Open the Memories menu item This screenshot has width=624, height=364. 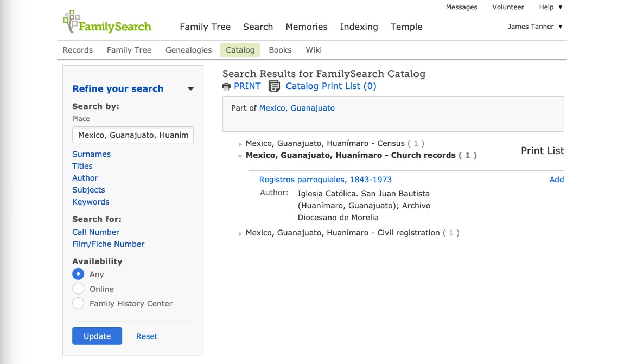click(x=307, y=27)
